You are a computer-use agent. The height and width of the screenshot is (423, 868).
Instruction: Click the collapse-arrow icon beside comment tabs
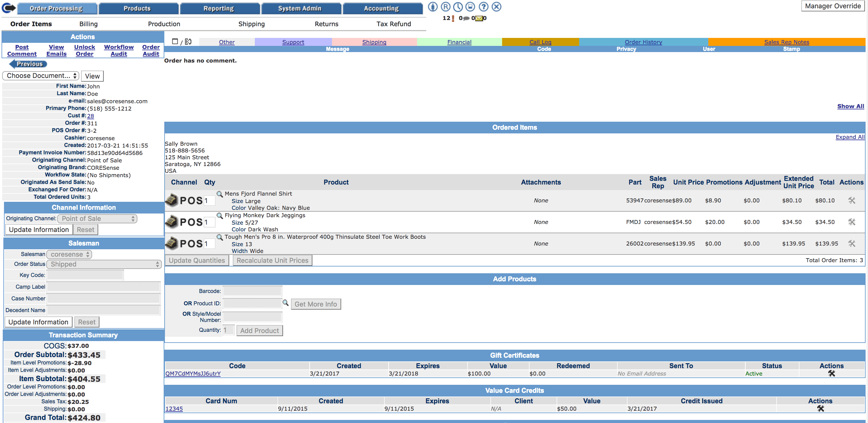(188, 41)
